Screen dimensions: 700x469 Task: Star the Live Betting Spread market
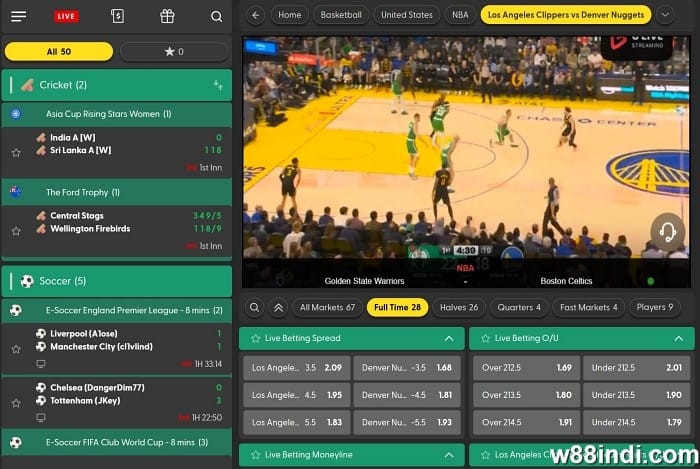255,338
